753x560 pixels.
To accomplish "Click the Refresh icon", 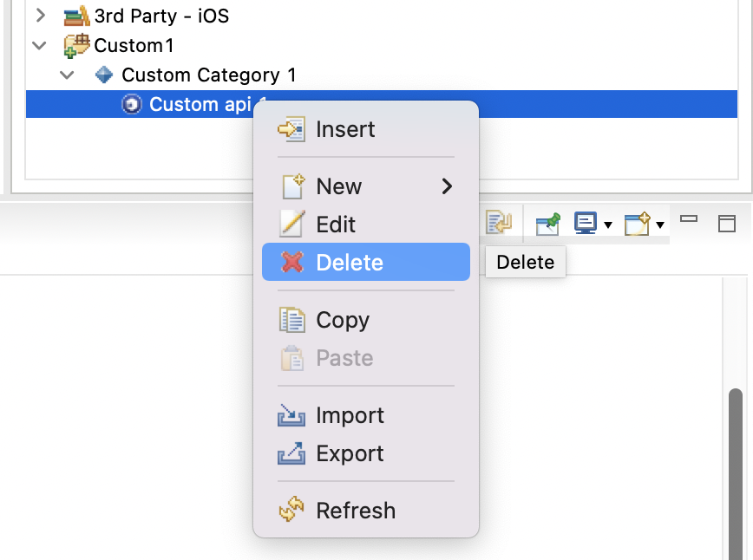I will (x=291, y=511).
